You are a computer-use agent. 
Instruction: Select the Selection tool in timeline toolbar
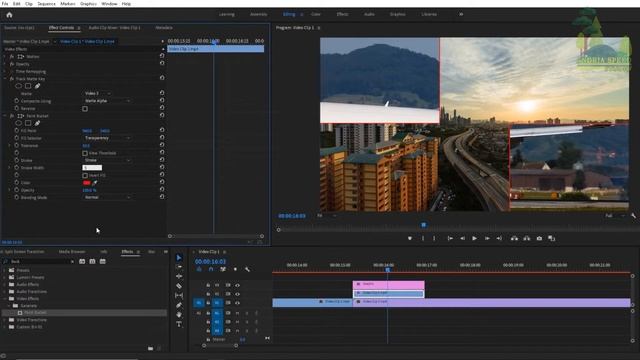coord(179,258)
